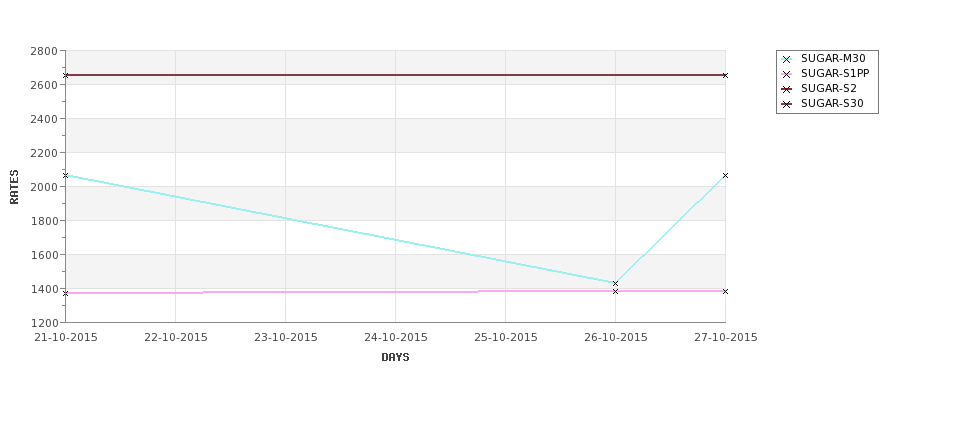
Task: Click SUGAR-S1PP marker on 21-10-2015
Action: pyautogui.click(x=66, y=293)
